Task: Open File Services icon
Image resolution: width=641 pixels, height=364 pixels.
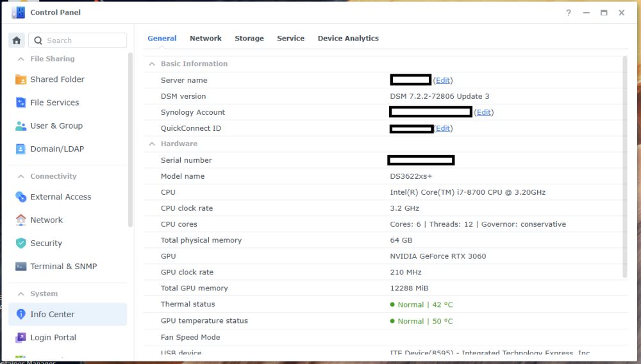Action: [x=21, y=103]
